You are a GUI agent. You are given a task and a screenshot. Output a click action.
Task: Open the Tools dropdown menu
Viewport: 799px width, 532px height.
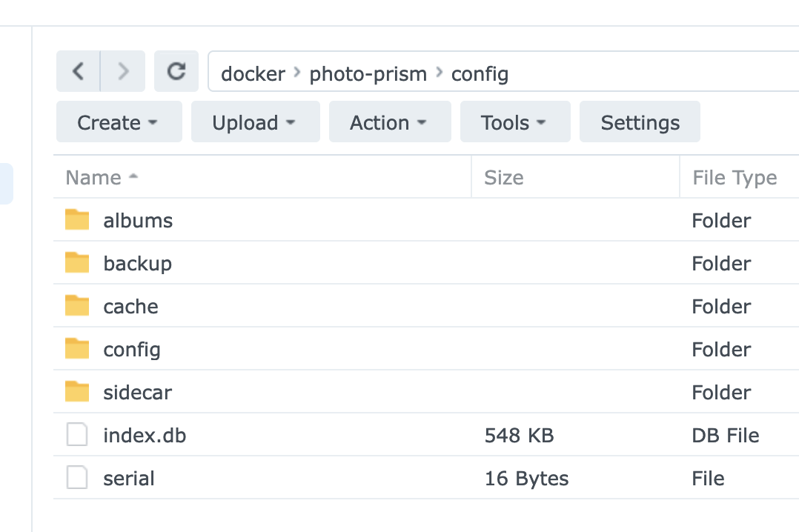[515, 122]
